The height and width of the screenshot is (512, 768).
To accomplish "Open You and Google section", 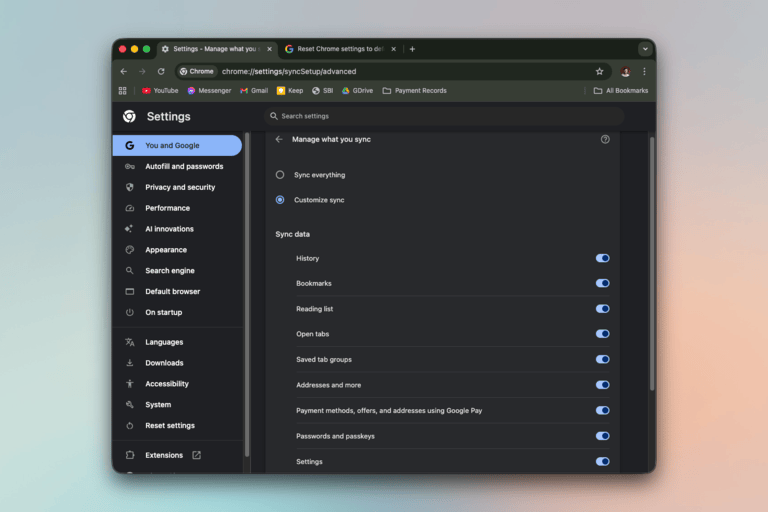I will (177, 146).
